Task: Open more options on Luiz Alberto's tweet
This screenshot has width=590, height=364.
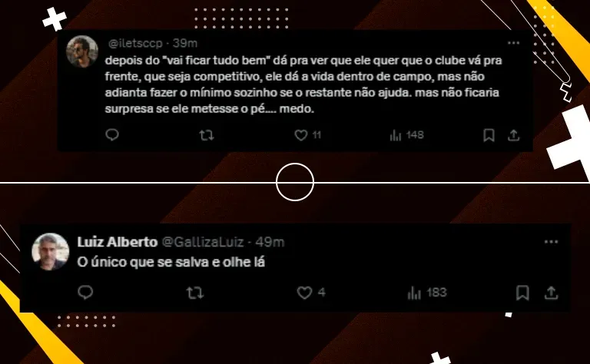Action: click(552, 242)
